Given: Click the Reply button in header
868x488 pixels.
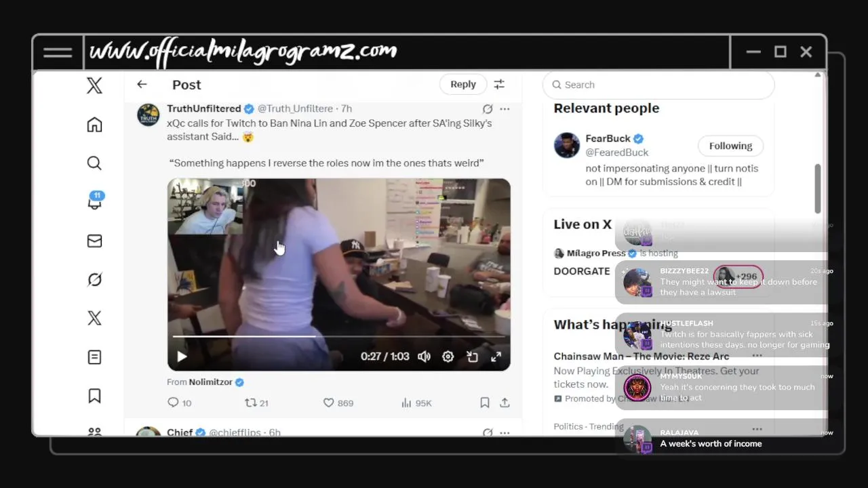Looking at the screenshot, I should [463, 84].
